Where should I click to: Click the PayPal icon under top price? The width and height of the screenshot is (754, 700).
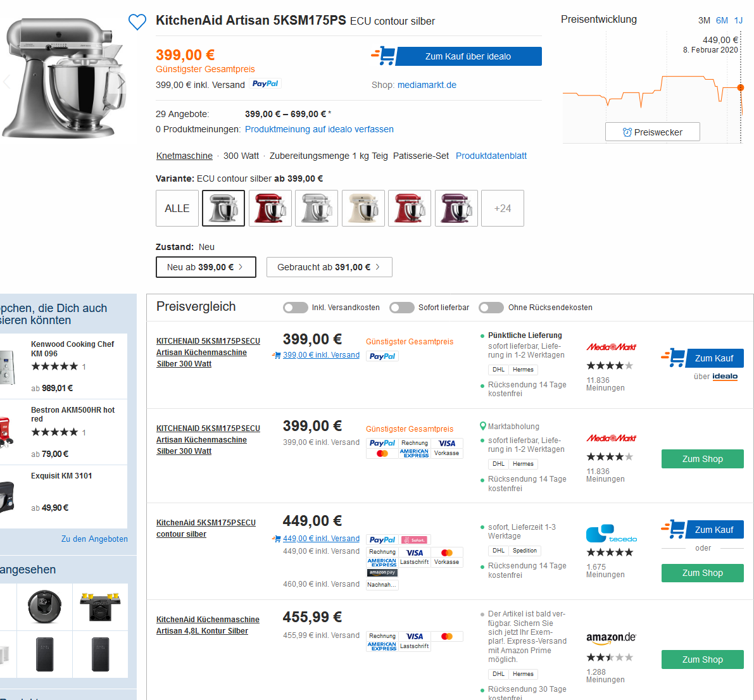[x=265, y=84]
